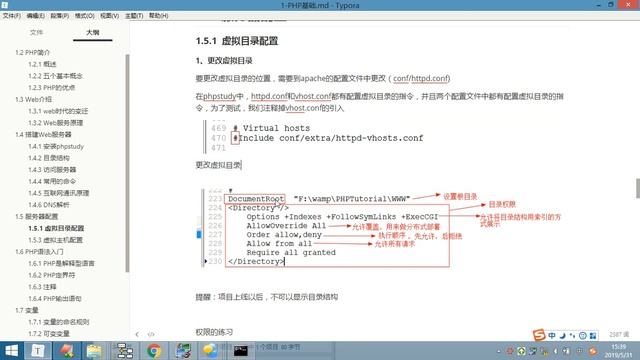The height and width of the screenshot is (360, 640).
Task: Click the document vertical scrollbar thumb
Action: [x=638, y=188]
